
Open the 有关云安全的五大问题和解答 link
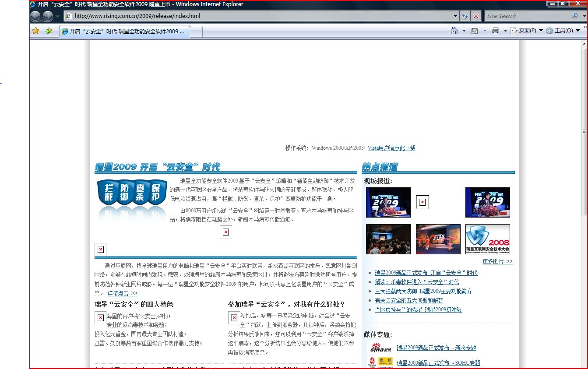pos(409,300)
